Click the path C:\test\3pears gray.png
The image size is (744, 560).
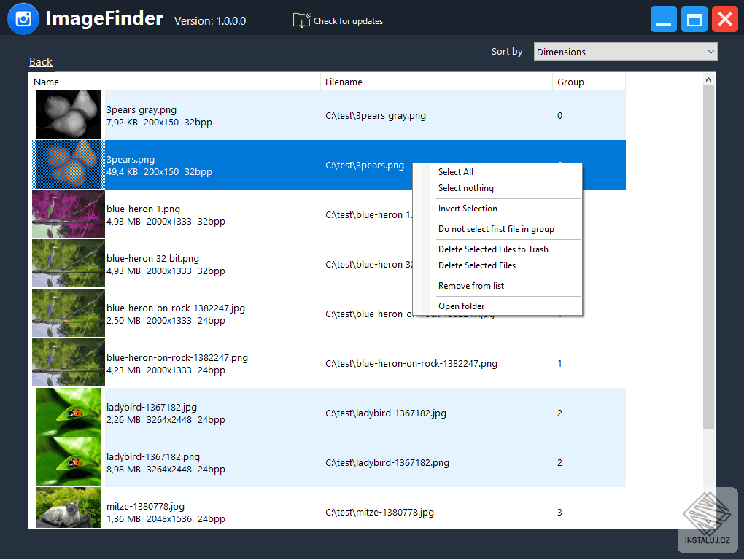coord(376,116)
